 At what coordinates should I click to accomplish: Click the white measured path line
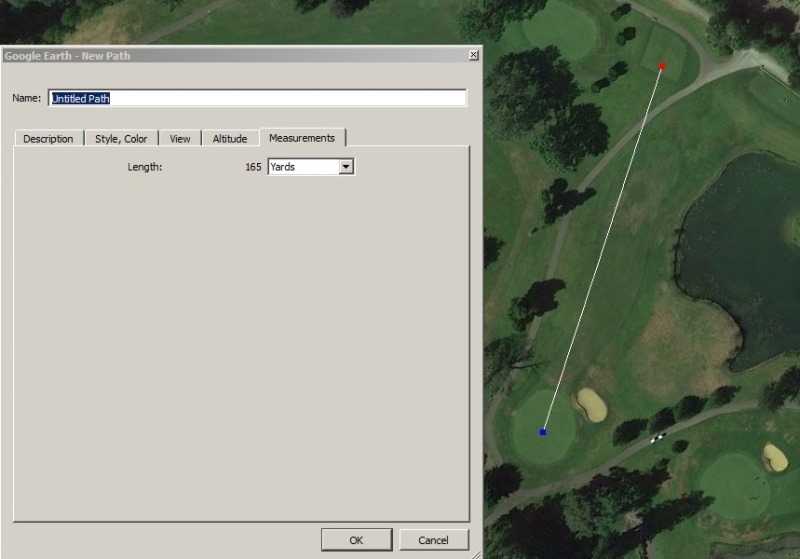pyautogui.click(x=602, y=250)
